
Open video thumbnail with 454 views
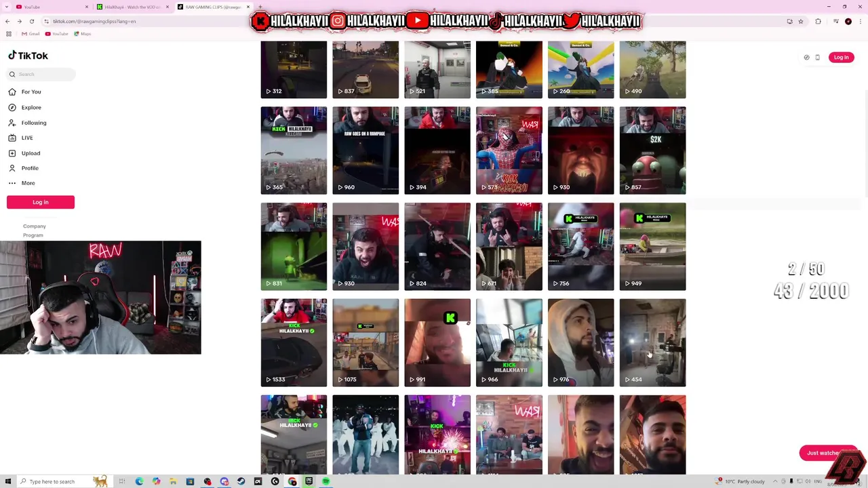pyautogui.click(x=652, y=342)
